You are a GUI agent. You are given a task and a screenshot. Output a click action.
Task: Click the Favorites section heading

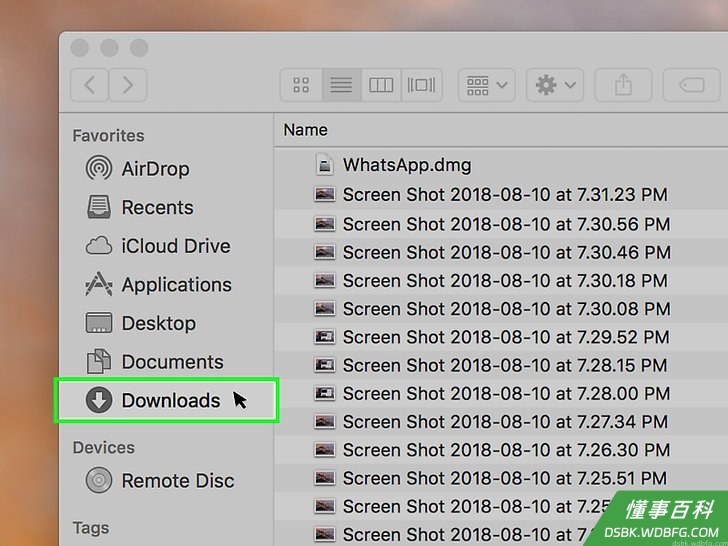pos(108,136)
